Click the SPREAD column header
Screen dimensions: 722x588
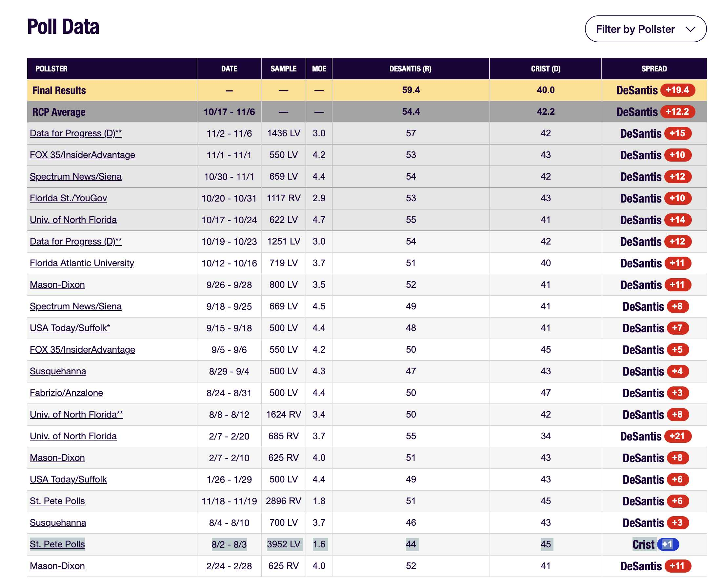click(654, 69)
